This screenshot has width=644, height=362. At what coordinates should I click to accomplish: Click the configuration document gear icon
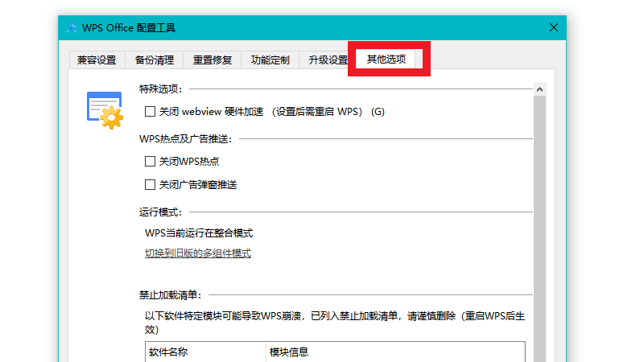pyautogui.click(x=104, y=110)
